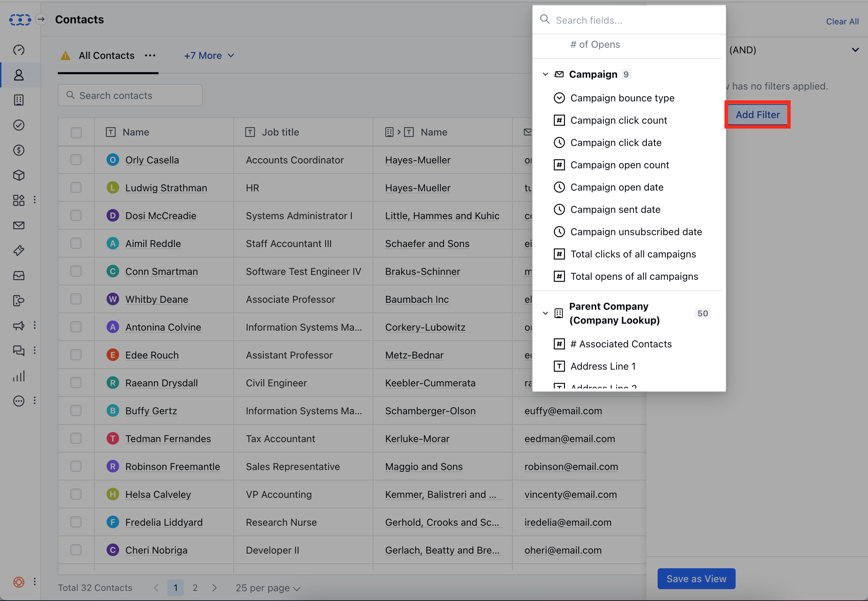
Task: Open contact Whitby Deane
Action: tap(157, 299)
